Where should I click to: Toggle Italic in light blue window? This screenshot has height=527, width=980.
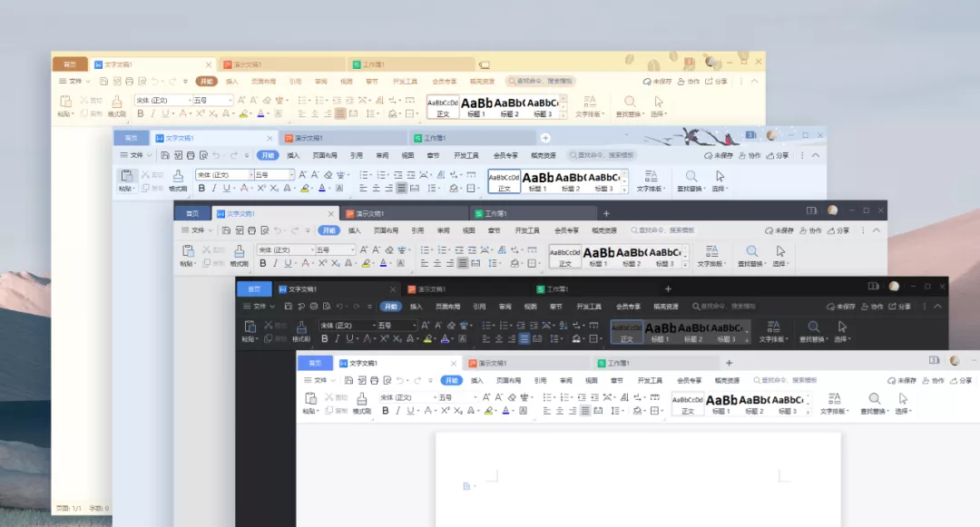tap(214, 188)
